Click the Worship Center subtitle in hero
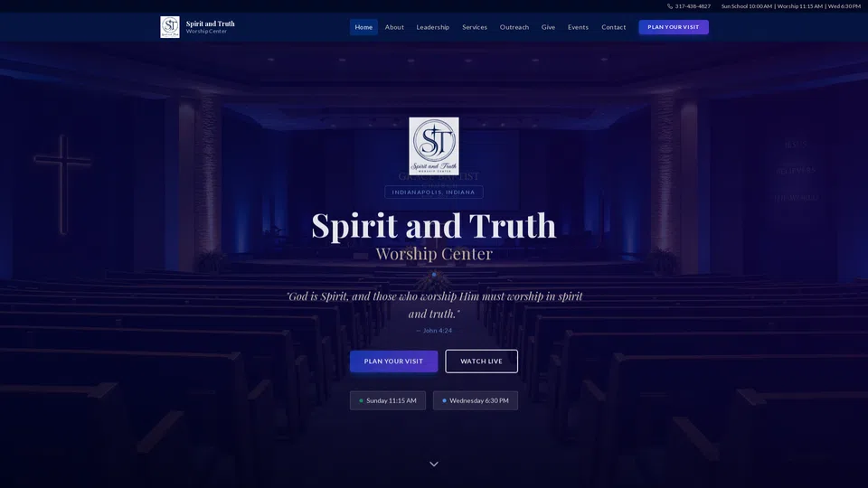The height and width of the screenshot is (488, 868). coord(434,253)
